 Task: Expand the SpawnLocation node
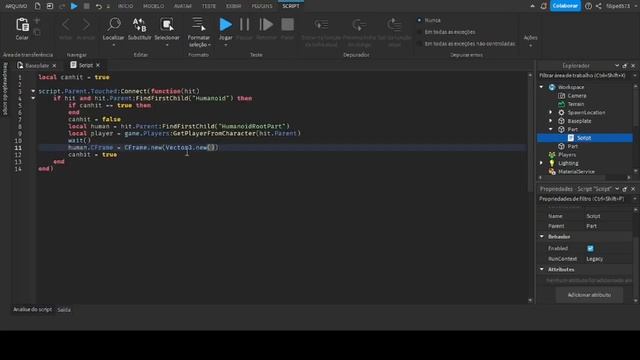[551, 112]
